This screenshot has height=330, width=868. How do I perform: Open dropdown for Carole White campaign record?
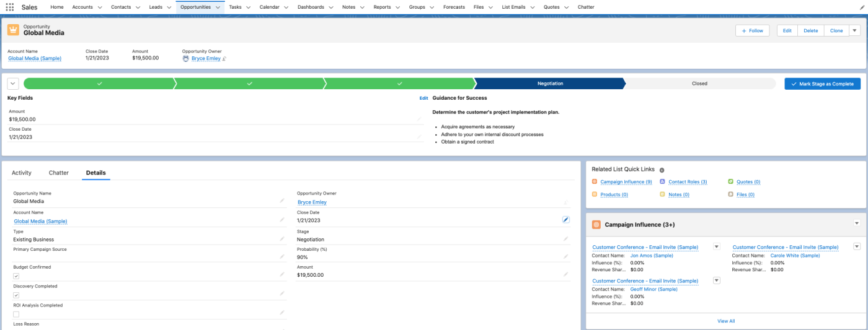(857, 246)
